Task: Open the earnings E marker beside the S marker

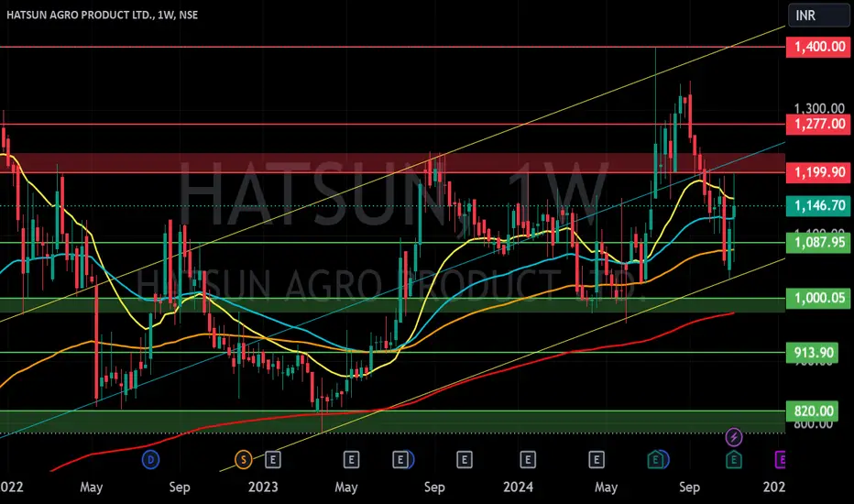Action: (x=273, y=460)
